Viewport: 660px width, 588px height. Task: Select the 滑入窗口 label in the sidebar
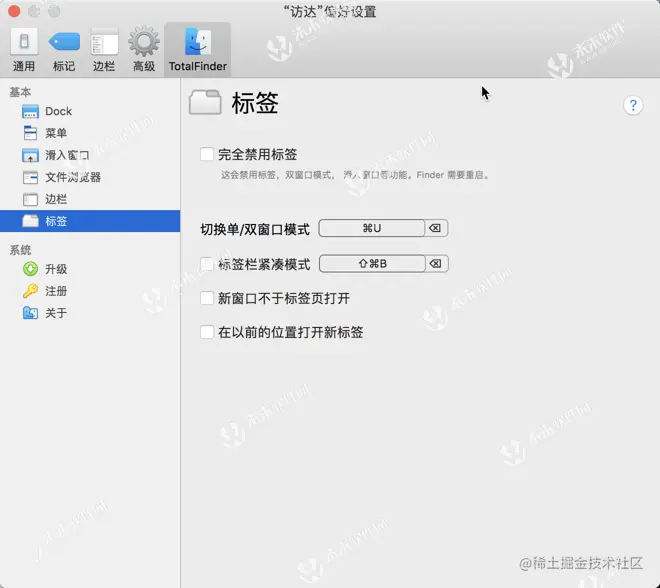tap(67, 155)
